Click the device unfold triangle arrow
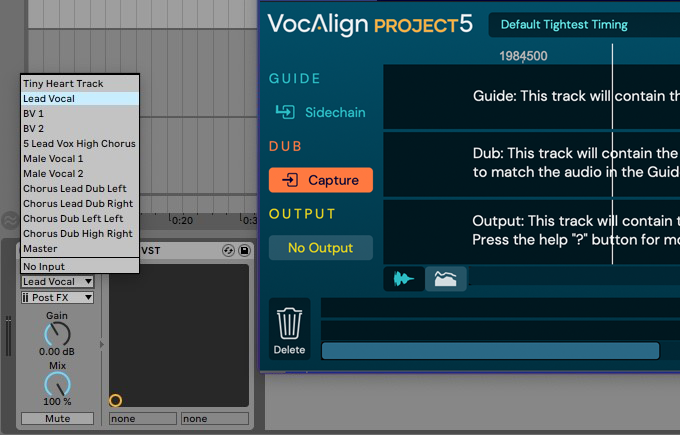This screenshot has width=680, height=435. [x=101, y=345]
